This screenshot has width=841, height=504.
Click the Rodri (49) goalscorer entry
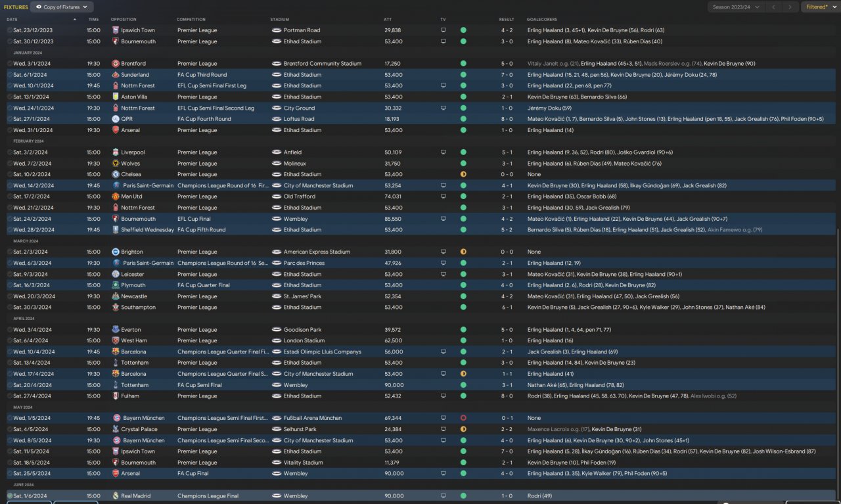click(539, 496)
